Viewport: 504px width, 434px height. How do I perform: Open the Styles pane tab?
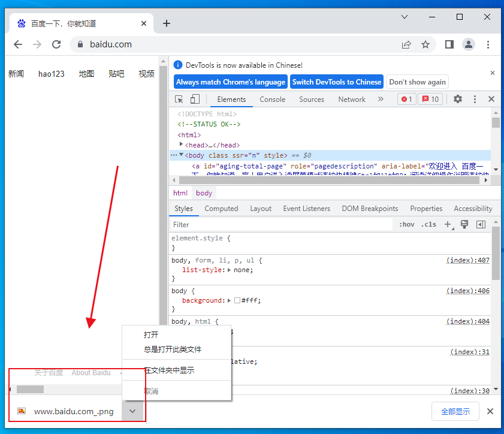pyautogui.click(x=184, y=209)
